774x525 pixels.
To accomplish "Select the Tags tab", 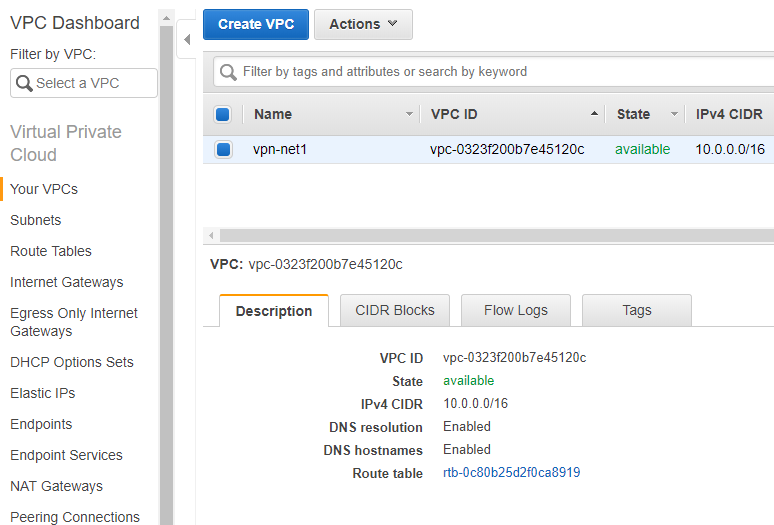I will click(x=637, y=310).
